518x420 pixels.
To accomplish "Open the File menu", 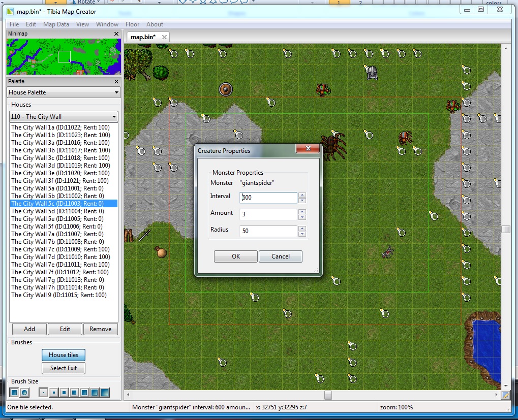I will 14,24.
